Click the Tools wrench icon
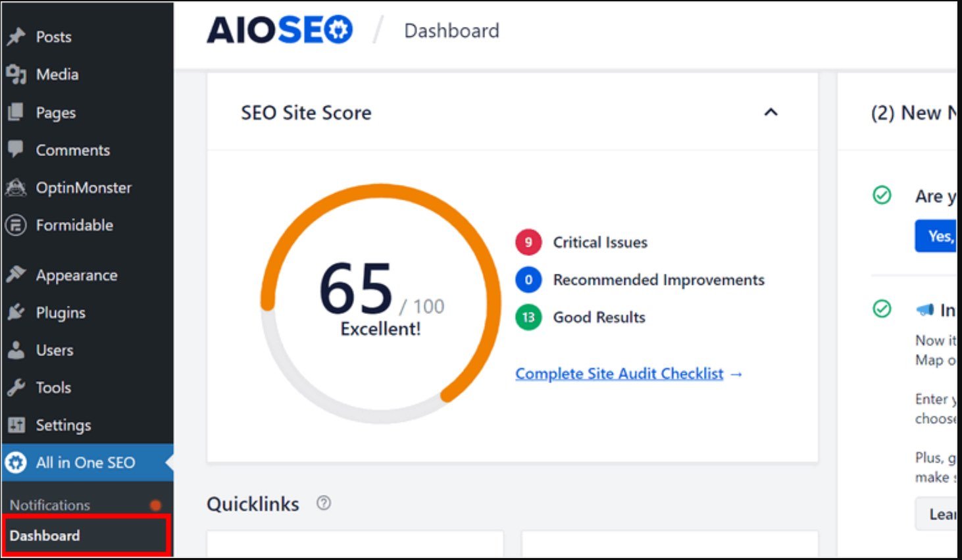Viewport: 962px width, 560px height. (x=16, y=388)
